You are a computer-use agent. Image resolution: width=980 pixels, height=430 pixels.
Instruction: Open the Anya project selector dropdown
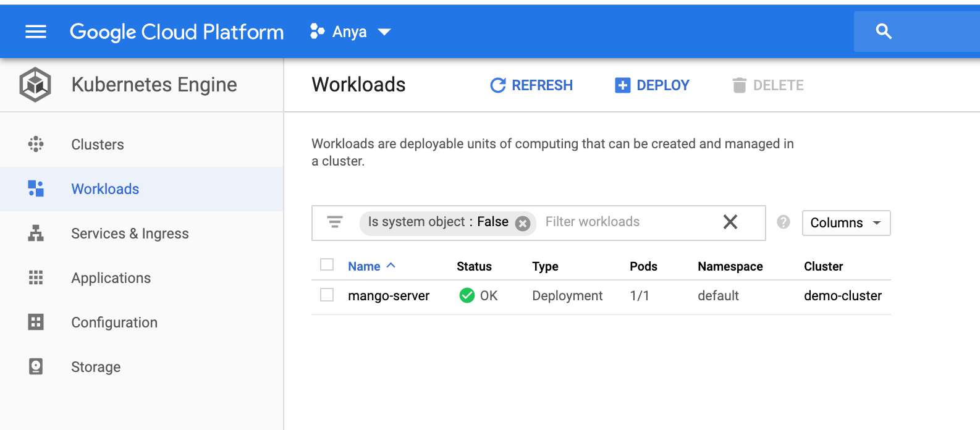(x=350, y=32)
